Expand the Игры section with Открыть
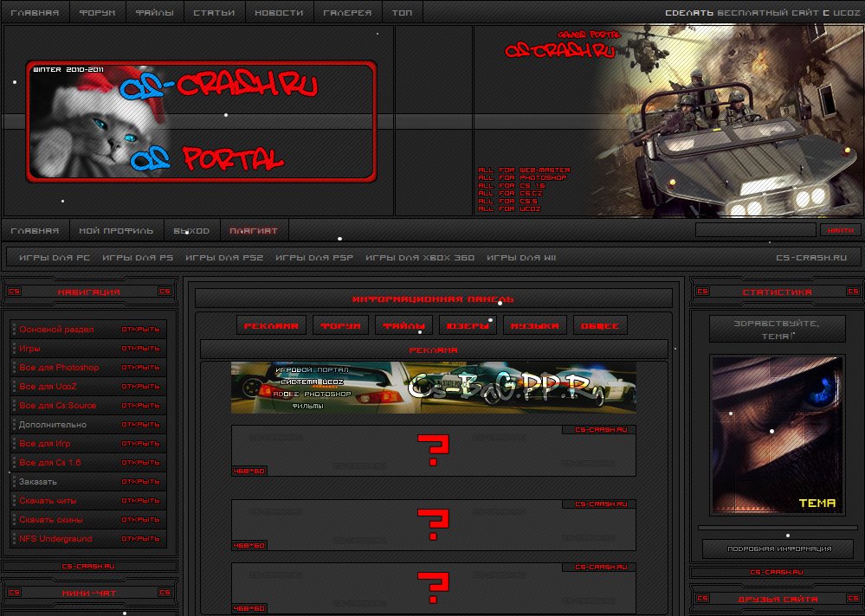This screenshot has width=865, height=616. [x=140, y=348]
